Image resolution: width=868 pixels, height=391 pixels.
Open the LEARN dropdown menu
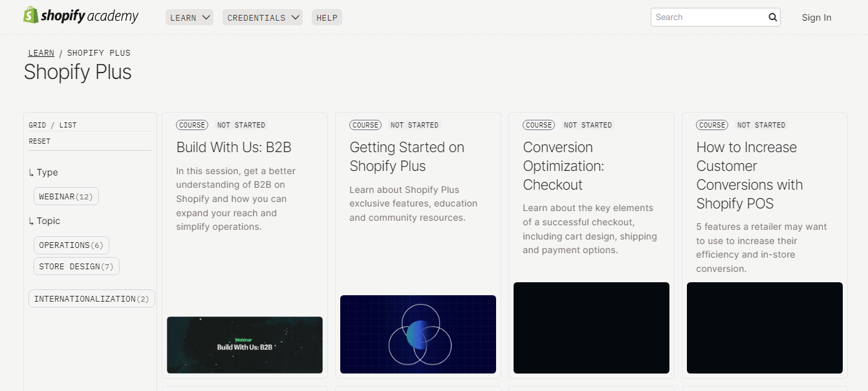click(190, 17)
